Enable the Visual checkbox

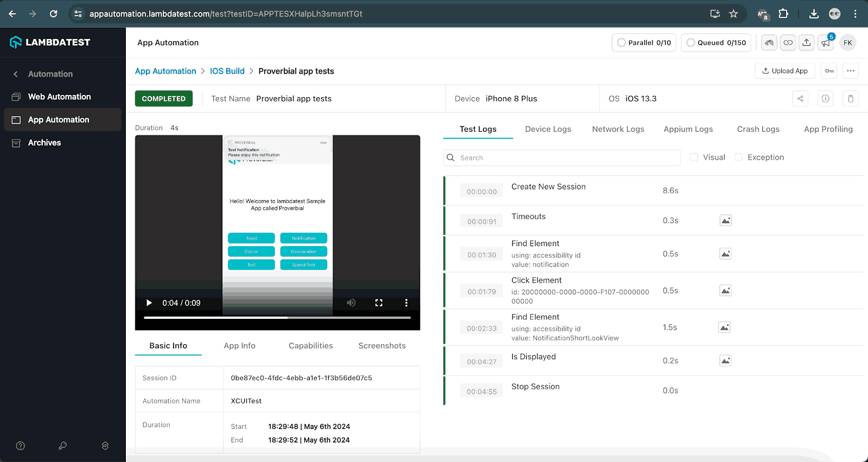click(x=694, y=157)
